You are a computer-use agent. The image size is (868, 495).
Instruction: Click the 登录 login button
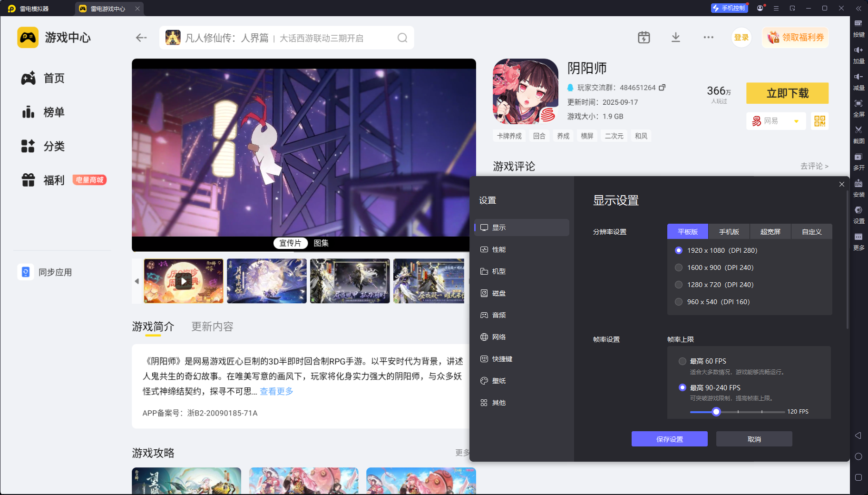pos(741,38)
